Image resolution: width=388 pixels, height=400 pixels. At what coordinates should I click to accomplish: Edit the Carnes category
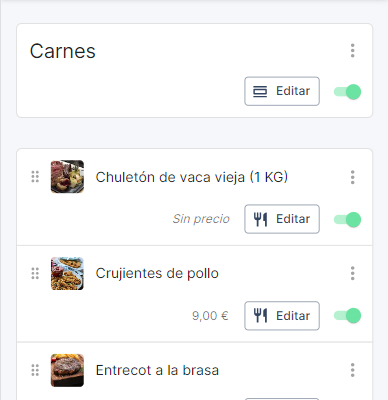coord(282,91)
